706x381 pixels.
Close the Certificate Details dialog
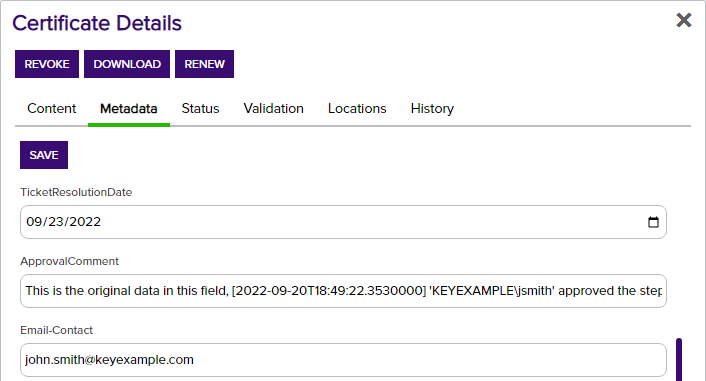pyautogui.click(x=683, y=20)
